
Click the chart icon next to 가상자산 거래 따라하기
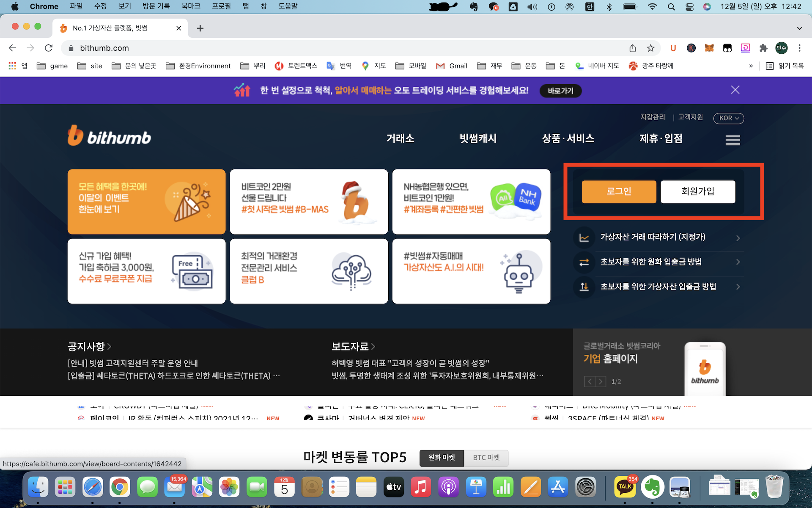tap(584, 237)
